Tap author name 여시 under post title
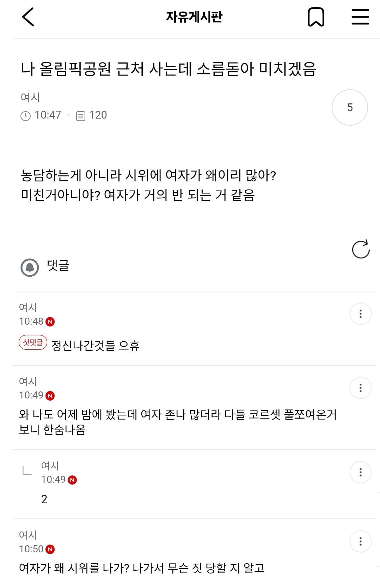Screen dimensions: 380x588 30,97
